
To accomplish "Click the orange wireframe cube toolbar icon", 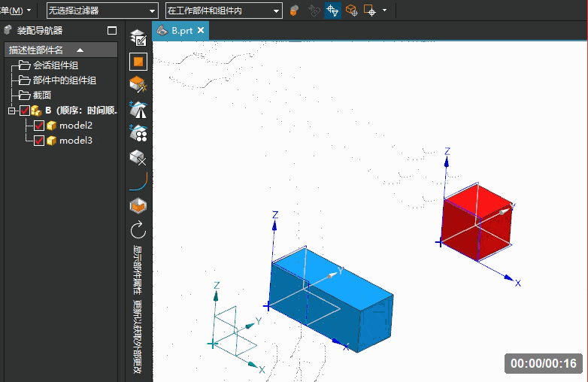I will pyautogui.click(x=351, y=11).
